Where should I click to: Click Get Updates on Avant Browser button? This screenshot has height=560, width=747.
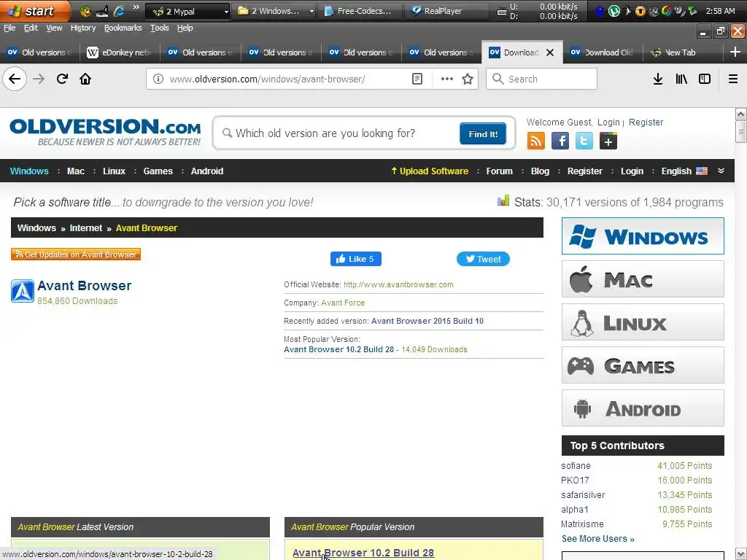click(x=76, y=254)
